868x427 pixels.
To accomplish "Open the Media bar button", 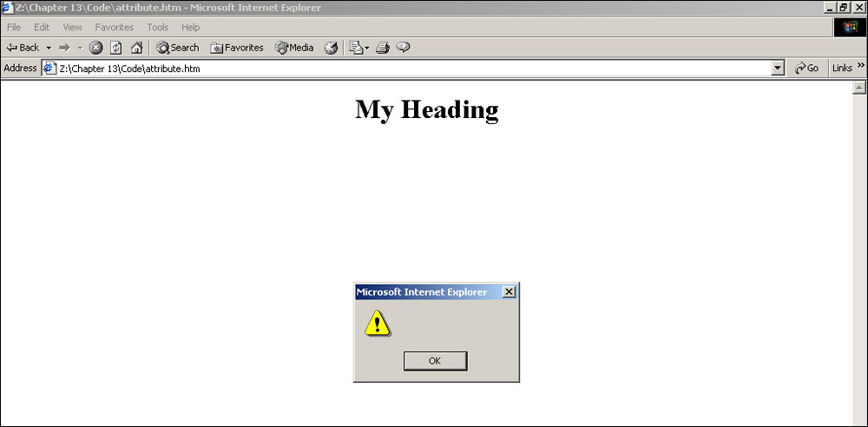I will click(294, 48).
